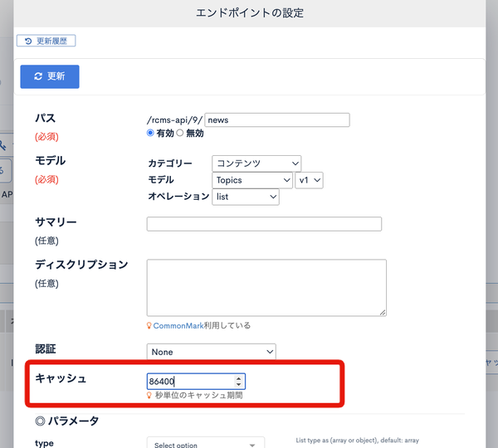
Task: Click the パラメータ section heading
Action: click(x=67, y=421)
